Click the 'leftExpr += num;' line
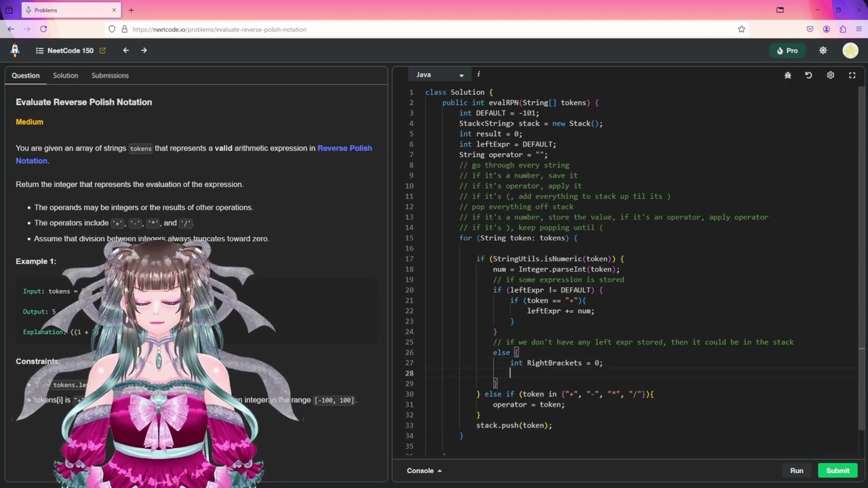Screen dimensions: 868x488 pyautogui.click(x=561, y=311)
